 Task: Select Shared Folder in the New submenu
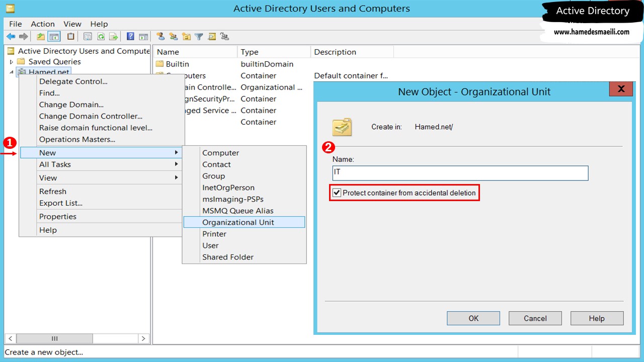pos(244,257)
